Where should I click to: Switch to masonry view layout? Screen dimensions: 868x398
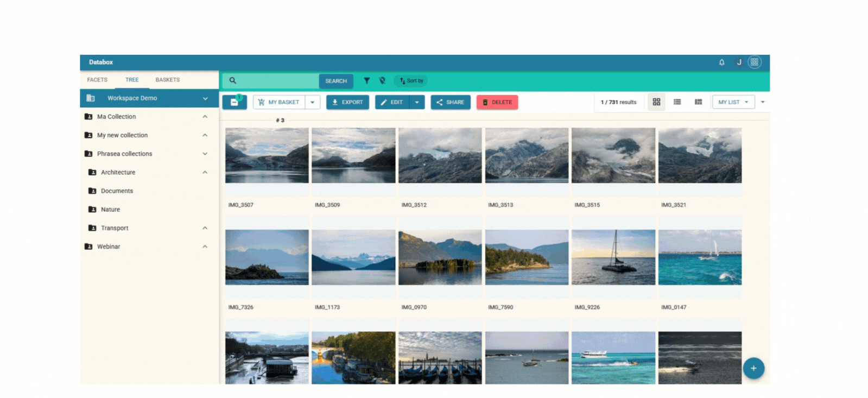[698, 102]
